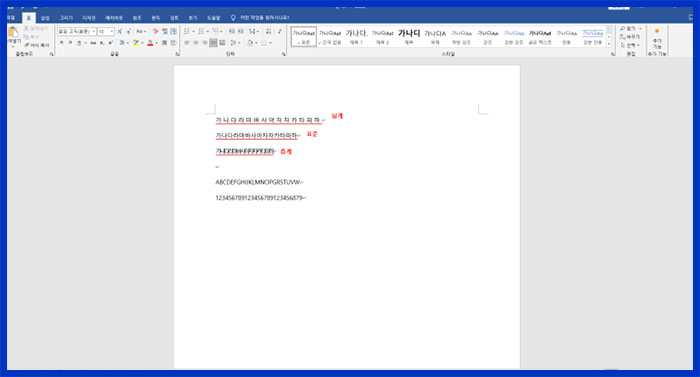Image resolution: width=700 pixels, height=377 pixels.
Task: Click the line spacing icon
Action: pyautogui.click(x=233, y=42)
